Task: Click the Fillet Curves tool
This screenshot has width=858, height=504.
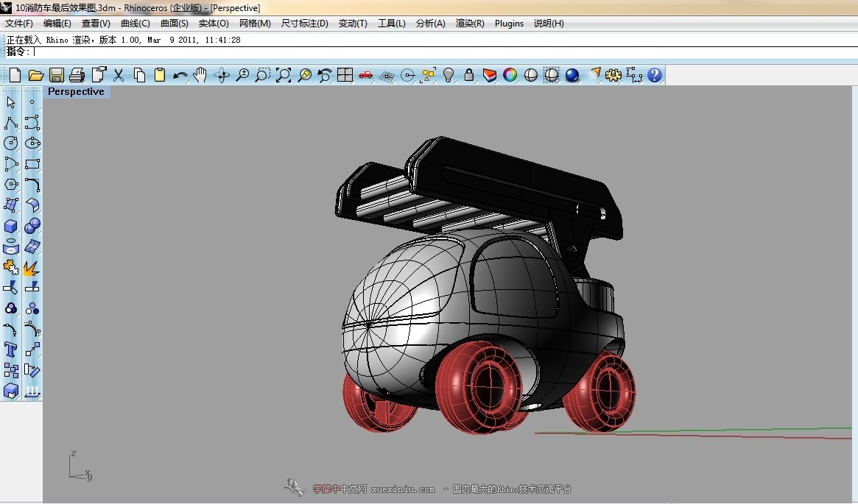Action: (32, 185)
